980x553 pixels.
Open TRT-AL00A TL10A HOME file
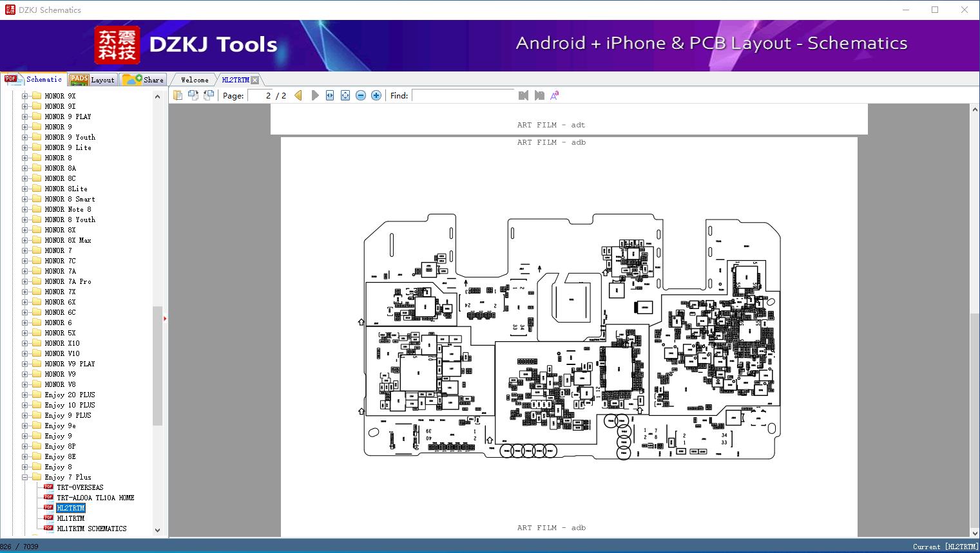click(x=95, y=498)
